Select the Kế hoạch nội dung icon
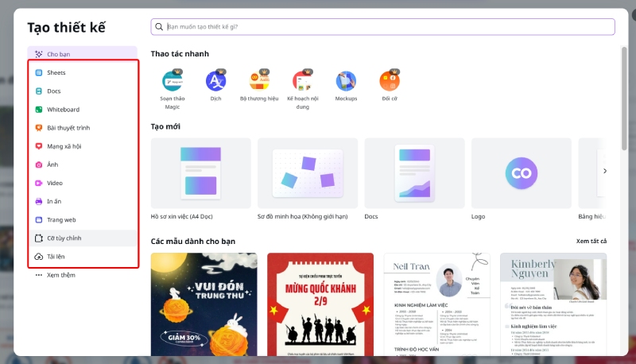 [302, 81]
